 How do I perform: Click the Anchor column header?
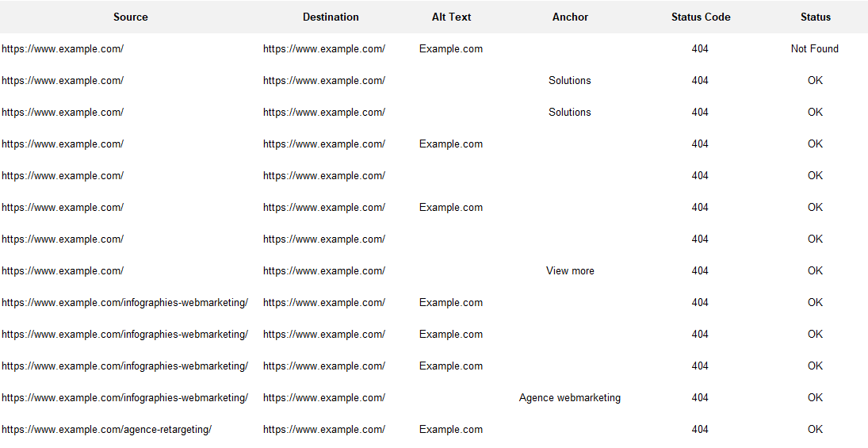pos(570,17)
